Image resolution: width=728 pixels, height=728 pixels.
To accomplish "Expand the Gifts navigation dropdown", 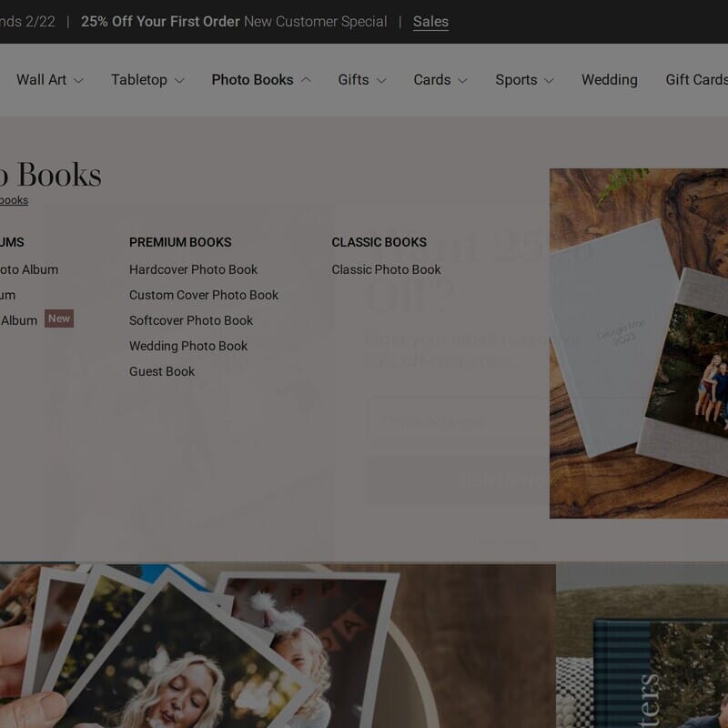I will coord(381,80).
